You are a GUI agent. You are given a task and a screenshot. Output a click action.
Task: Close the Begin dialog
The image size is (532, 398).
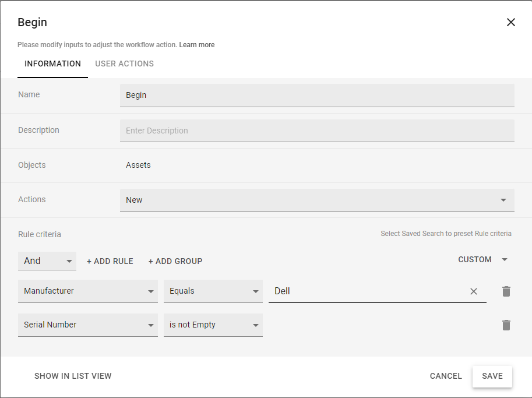coord(510,22)
